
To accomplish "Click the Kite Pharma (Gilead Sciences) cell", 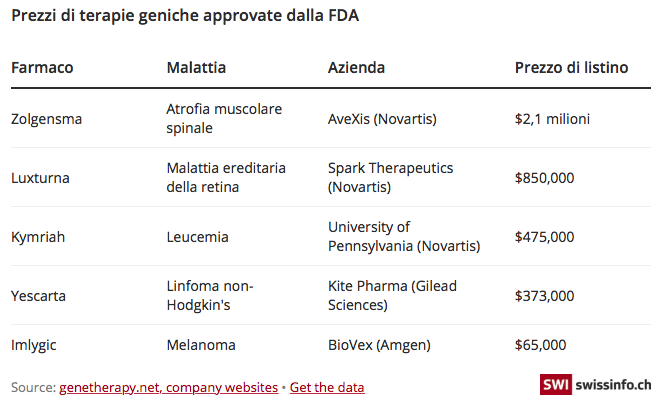I will (392, 296).
